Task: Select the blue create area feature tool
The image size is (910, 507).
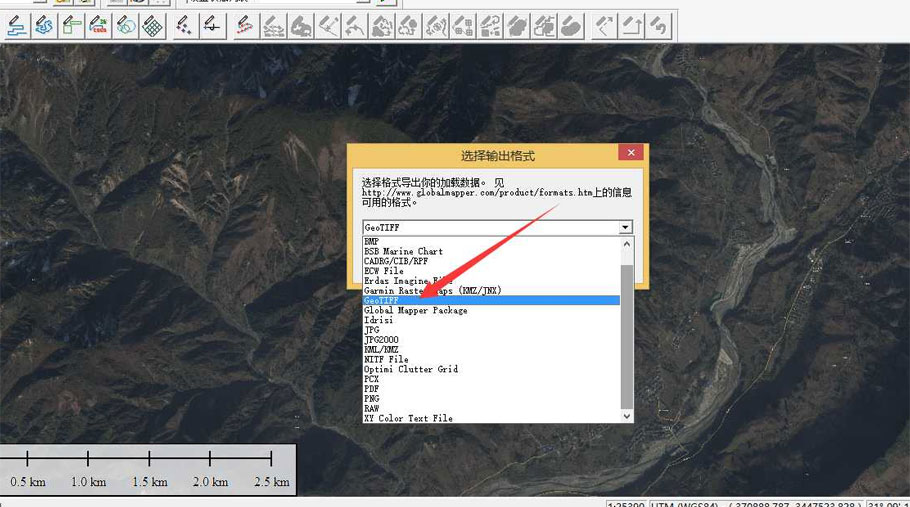Action: coord(44,26)
